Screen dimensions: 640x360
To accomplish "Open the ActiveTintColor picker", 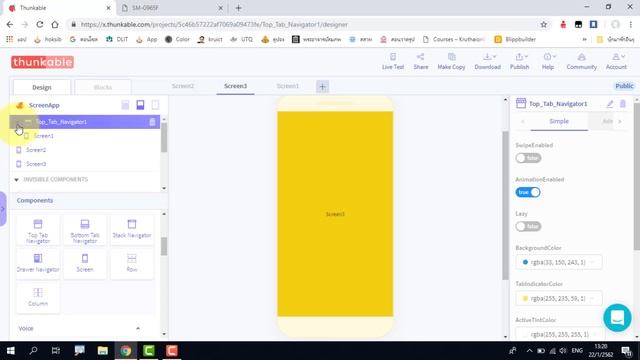I will pos(559,334).
